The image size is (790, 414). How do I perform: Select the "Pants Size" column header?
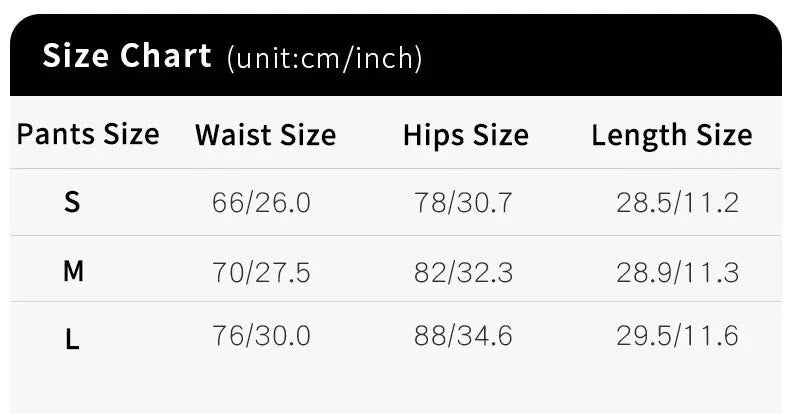click(88, 134)
